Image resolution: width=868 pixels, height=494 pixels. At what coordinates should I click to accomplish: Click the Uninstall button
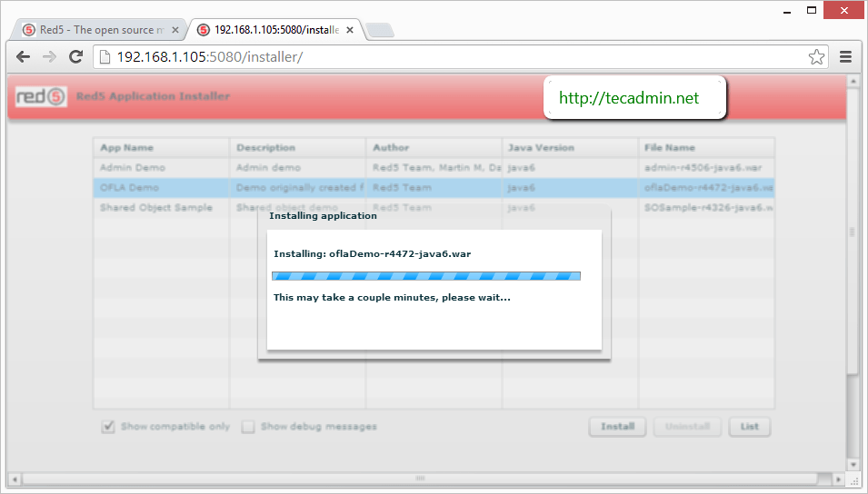point(687,427)
